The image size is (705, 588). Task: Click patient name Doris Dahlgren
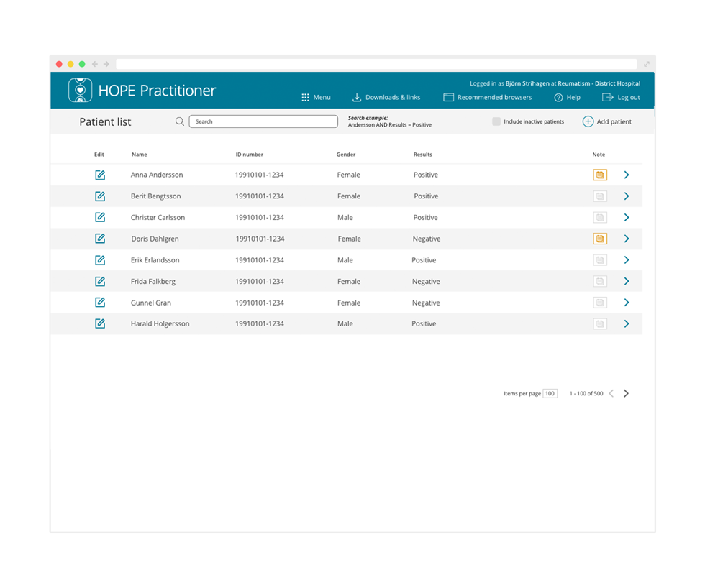(x=155, y=239)
